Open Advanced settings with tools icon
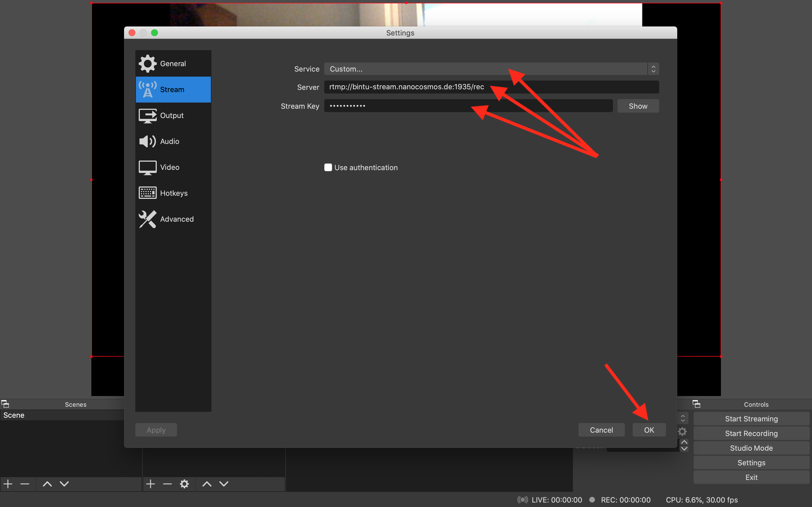812x507 pixels. pos(173,219)
